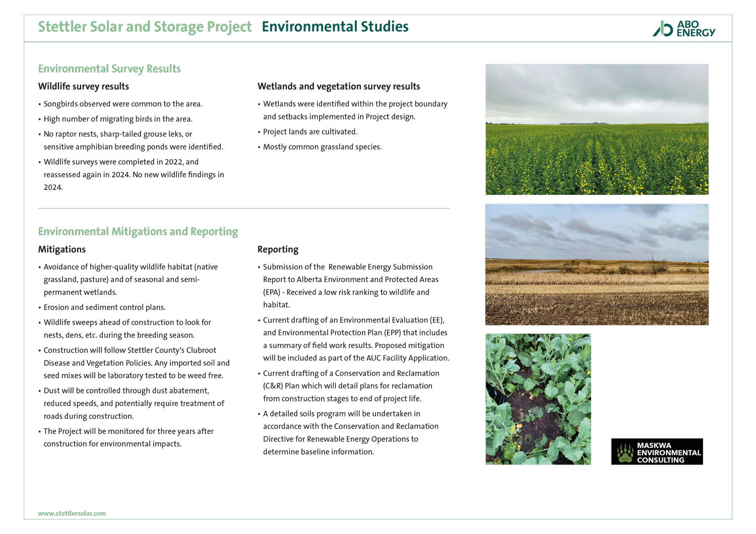Click the Maskwa Environmental Consulting text
The height and width of the screenshot is (534, 756).
(x=668, y=452)
